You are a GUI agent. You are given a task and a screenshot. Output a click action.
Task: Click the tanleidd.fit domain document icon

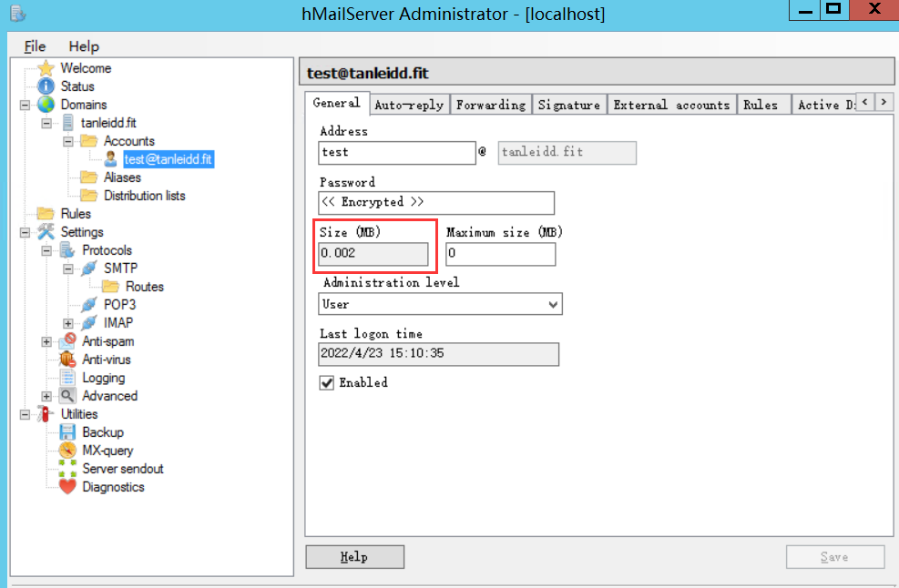(67, 123)
